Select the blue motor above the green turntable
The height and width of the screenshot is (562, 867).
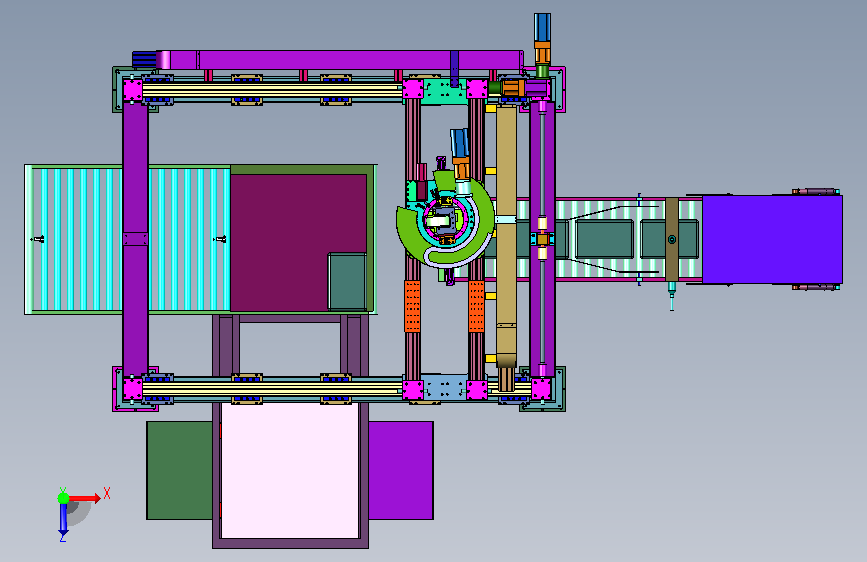(x=459, y=143)
